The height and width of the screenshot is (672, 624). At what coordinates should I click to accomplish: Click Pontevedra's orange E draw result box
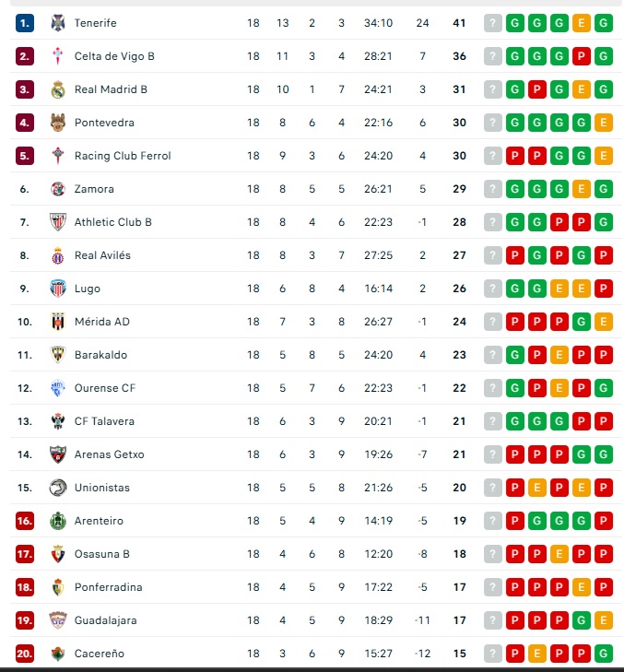604,123
